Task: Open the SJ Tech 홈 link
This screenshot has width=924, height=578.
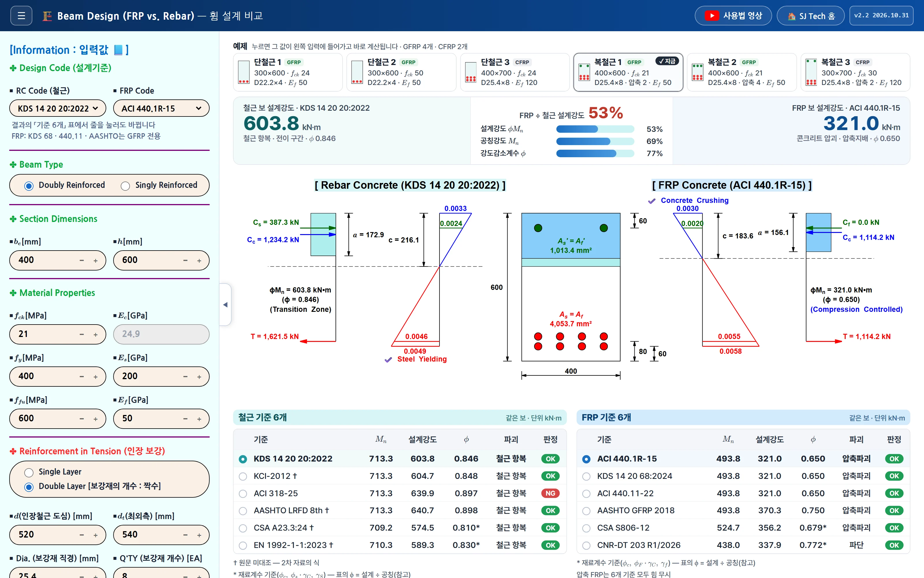Action: (x=811, y=16)
